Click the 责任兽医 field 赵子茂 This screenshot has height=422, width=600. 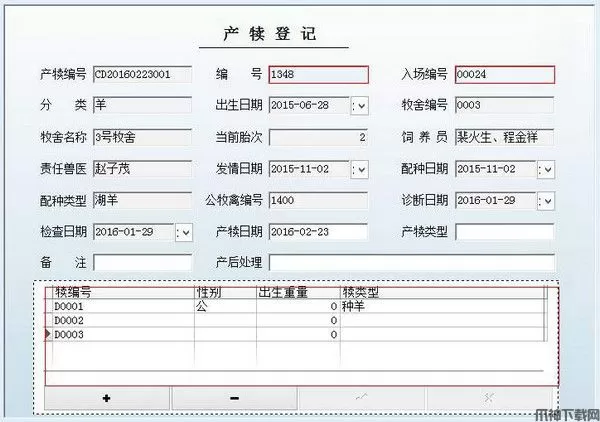click(142, 169)
